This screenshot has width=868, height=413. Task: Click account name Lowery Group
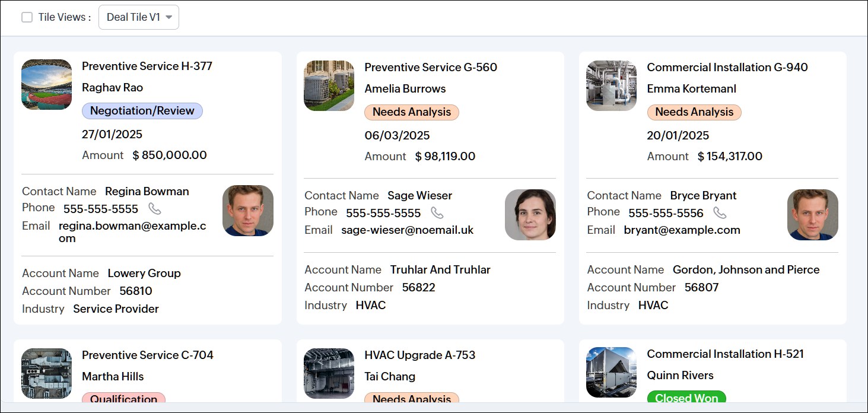(x=144, y=273)
